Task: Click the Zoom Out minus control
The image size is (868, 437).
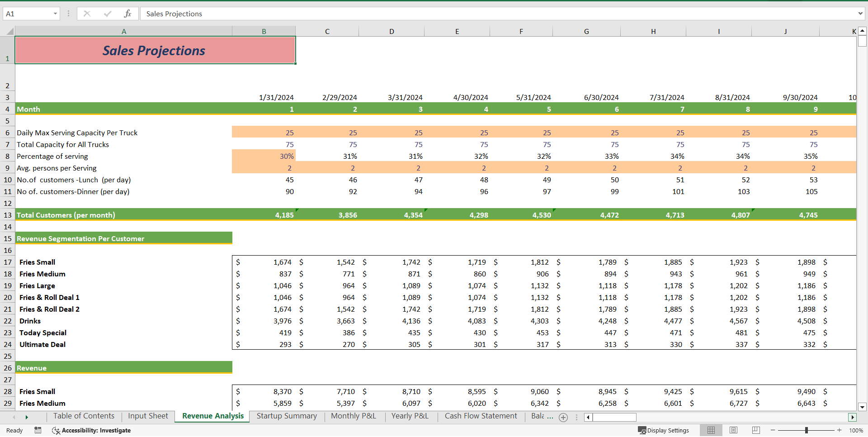Action: pos(773,430)
